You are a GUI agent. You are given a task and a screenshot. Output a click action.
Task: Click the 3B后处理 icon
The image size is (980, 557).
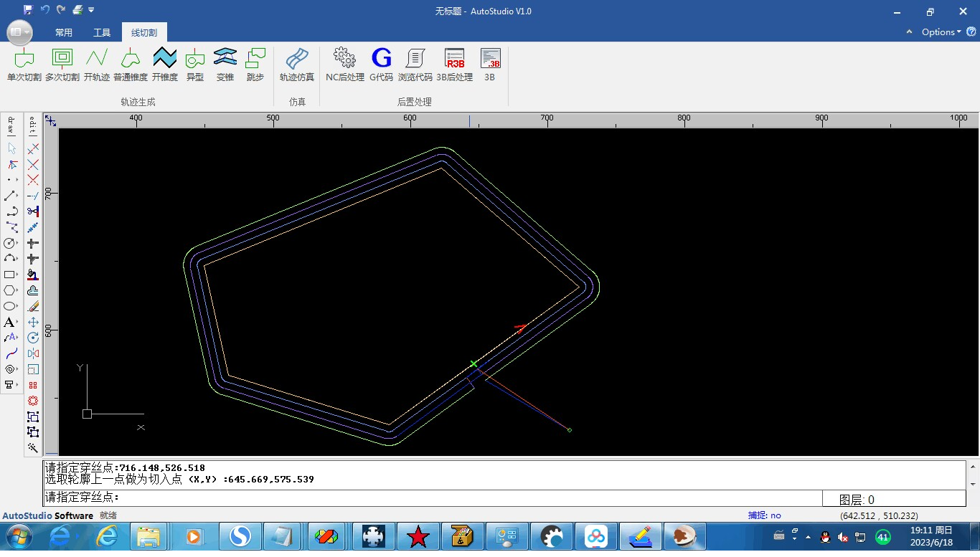coord(455,65)
